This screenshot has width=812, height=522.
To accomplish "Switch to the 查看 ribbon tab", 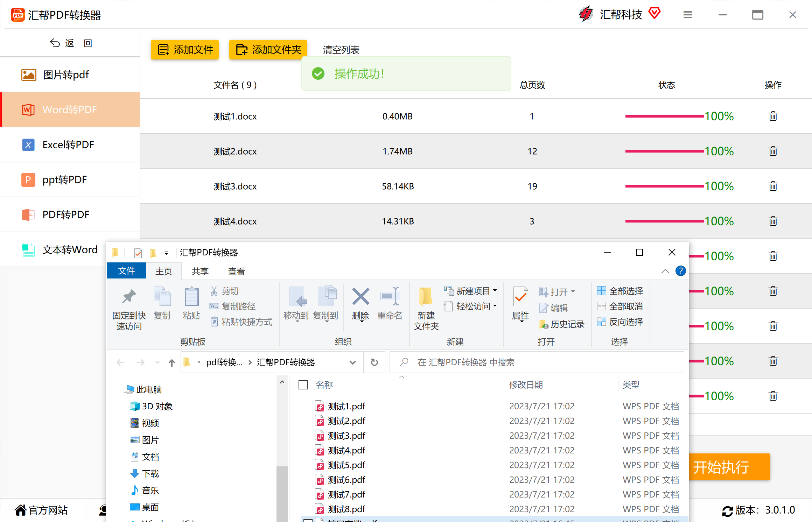I will coord(237,271).
